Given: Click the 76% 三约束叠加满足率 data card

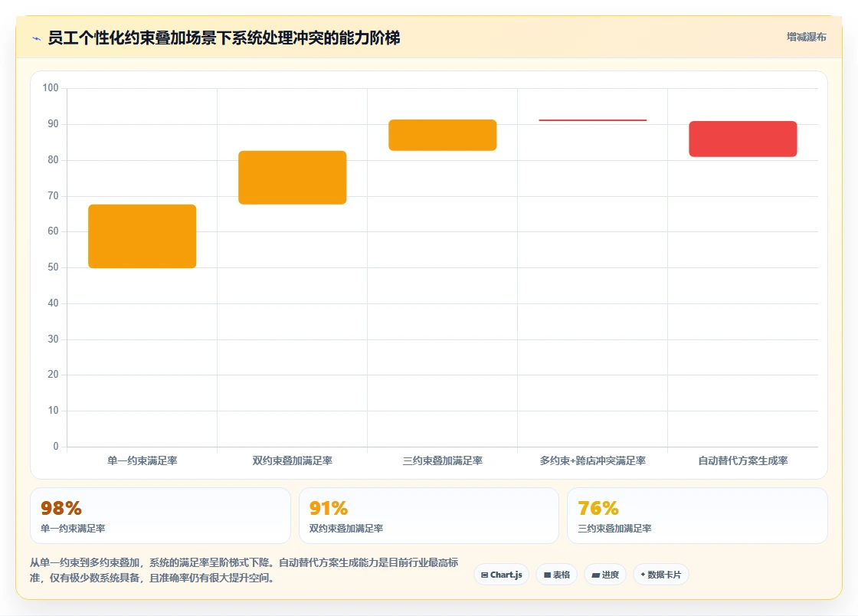Looking at the screenshot, I should click(x=698, y=516).
